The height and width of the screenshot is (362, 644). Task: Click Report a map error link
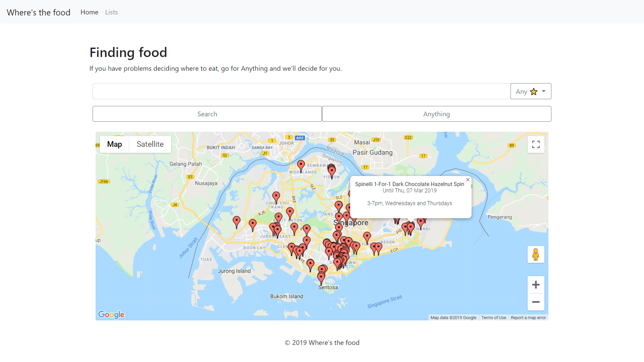528,318
